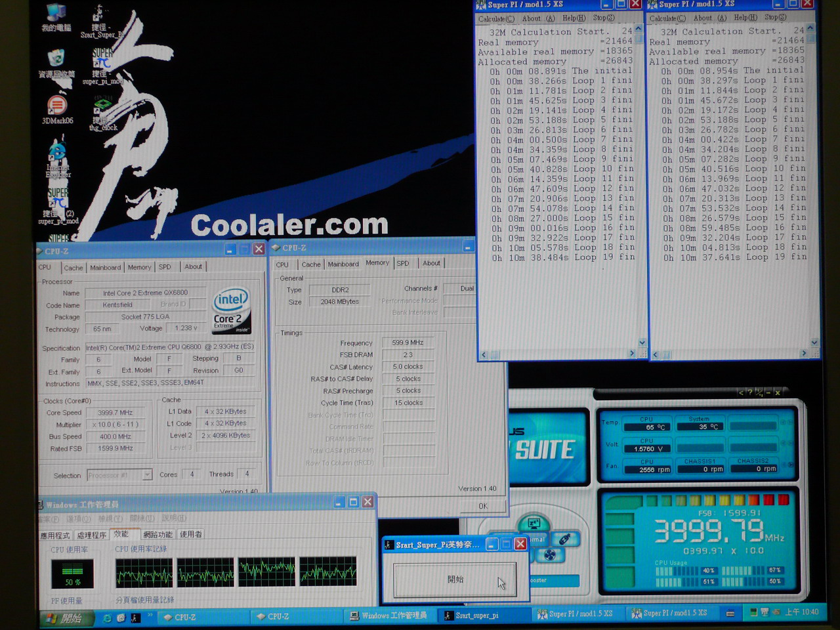Viewport: 840px width, 630px height.
Task: Select the 應用程式 tab in Task Manager
Action: 55,536
